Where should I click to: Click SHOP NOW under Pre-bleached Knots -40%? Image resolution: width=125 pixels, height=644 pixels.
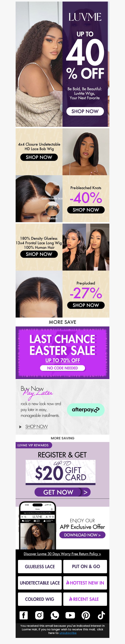click(x=86, y=210)
